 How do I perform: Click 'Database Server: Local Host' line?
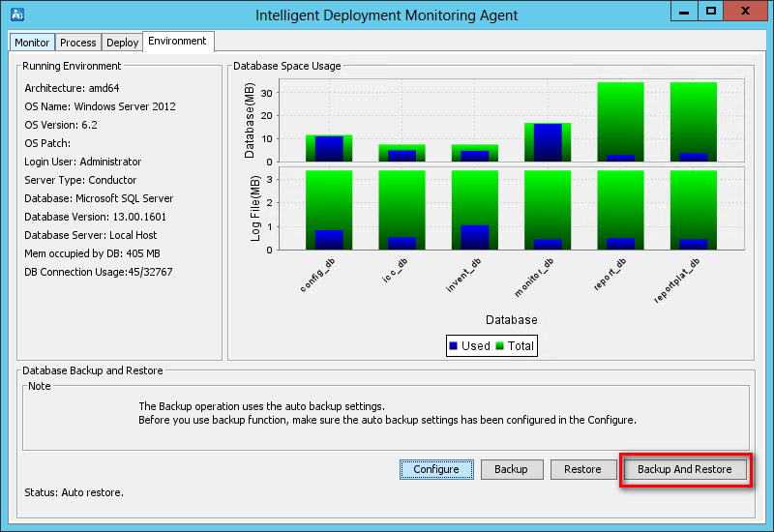[x=91, y=235]
